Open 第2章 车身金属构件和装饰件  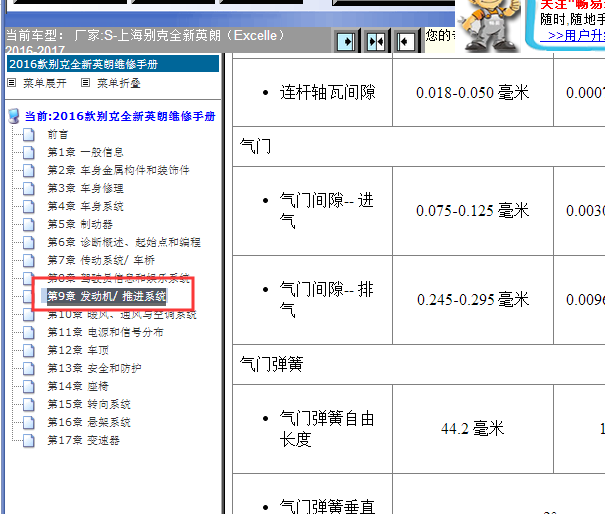pyautogui.click(x=118, y=170)
